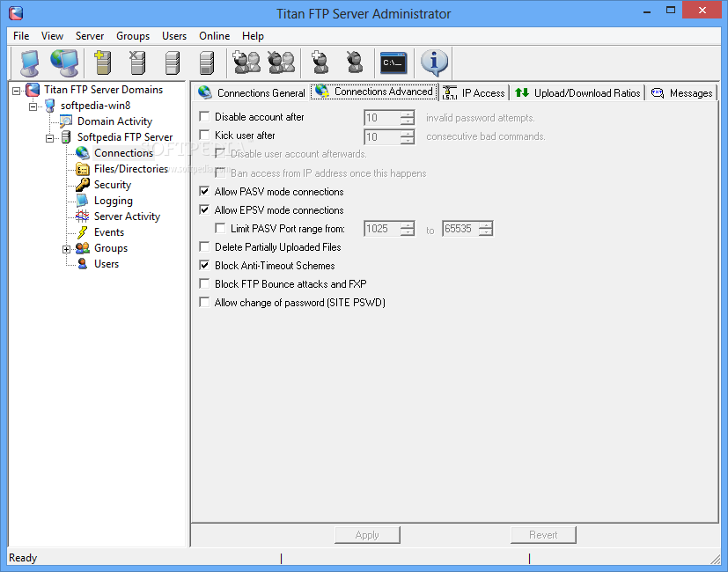Click the remote computer globe toolbar icon

click(64, 62)
